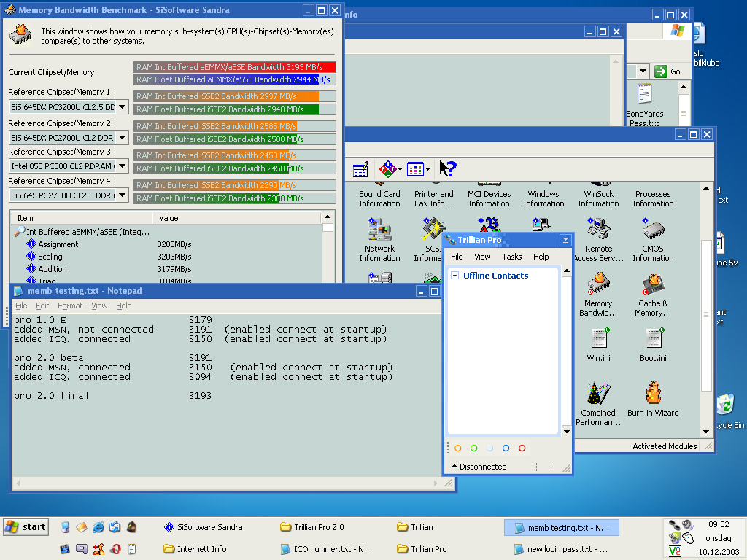Open the Reference Chipset/Memory 2 dropdown
The height and width of the screenshot is (560, 747).
point(123,138)
